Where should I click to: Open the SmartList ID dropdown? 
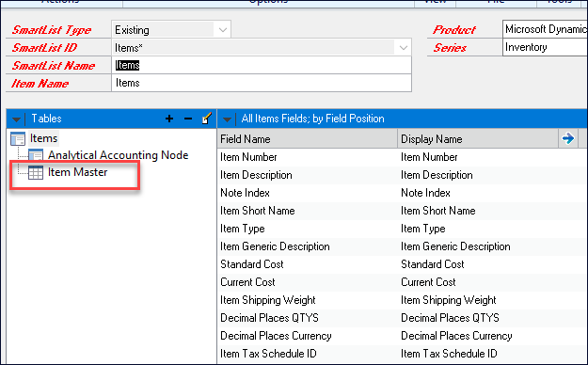404,48
